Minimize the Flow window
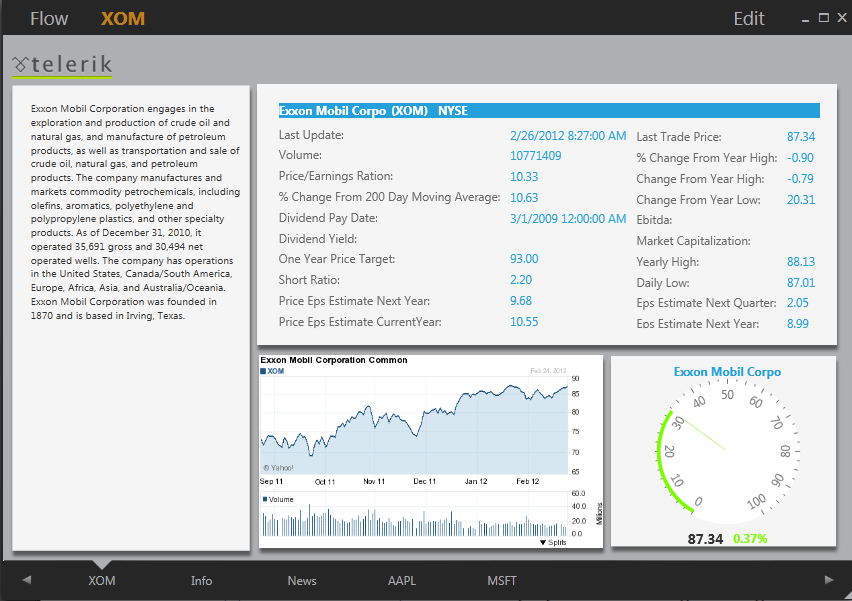852x601 pixels. (805, 20)
